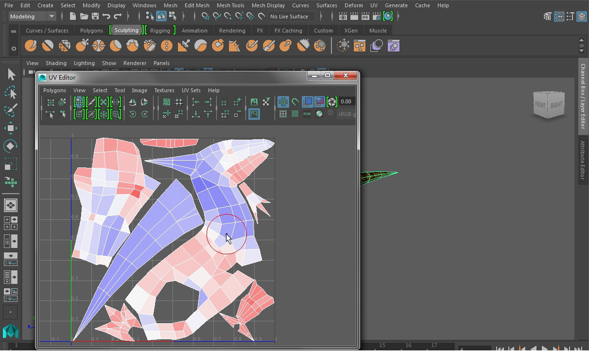The image size is (589, 364).
Task: Click play forward on the timeline controls
Action: [x=545, y=348]
